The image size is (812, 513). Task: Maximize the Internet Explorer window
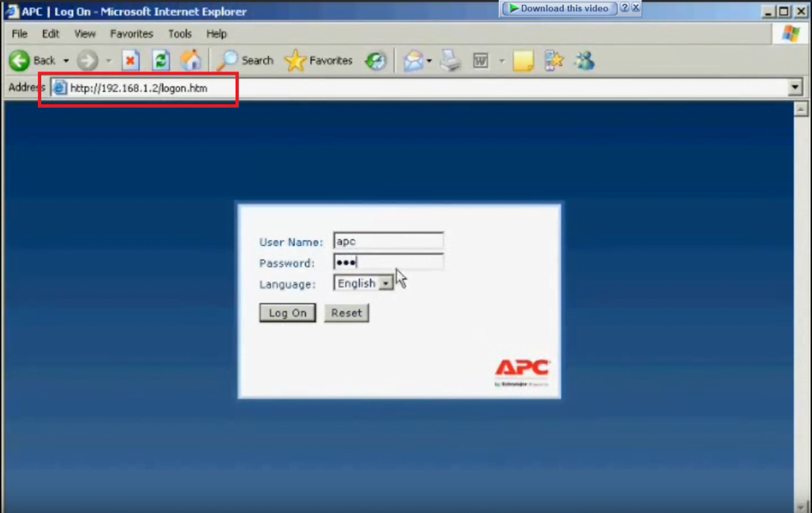(x=784, y=11)
